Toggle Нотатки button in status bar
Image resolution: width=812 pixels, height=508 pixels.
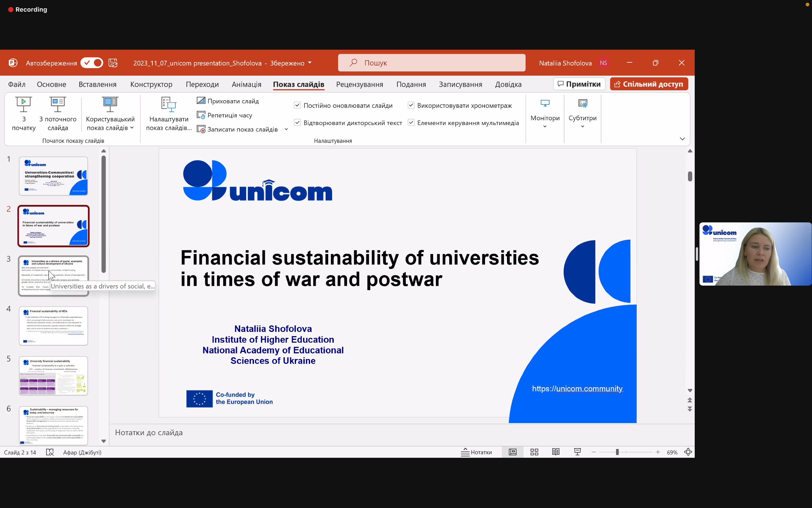pos(476,452)
